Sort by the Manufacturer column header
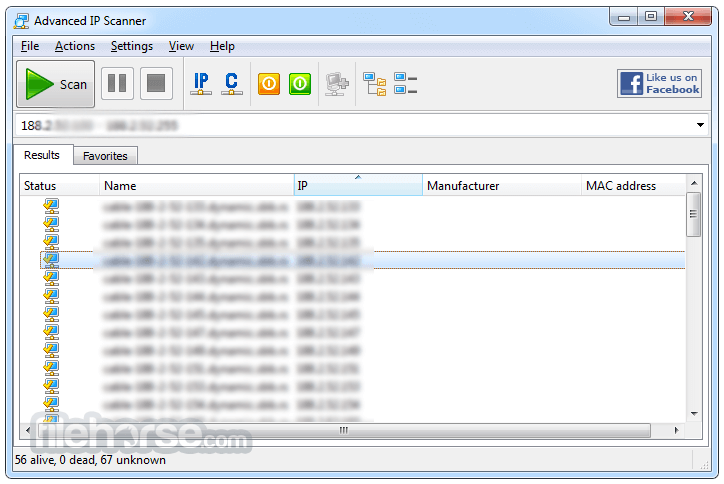 [x=502, y=186]
